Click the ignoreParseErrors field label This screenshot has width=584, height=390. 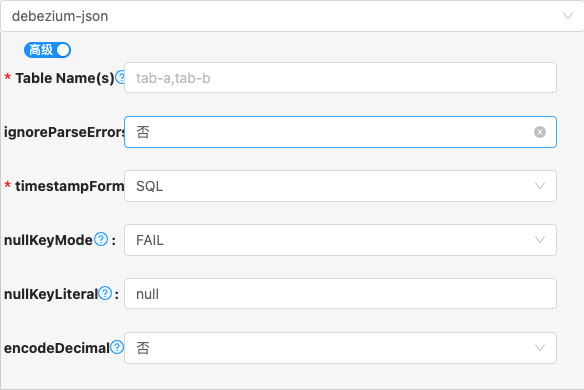click(x=64, y=132)
